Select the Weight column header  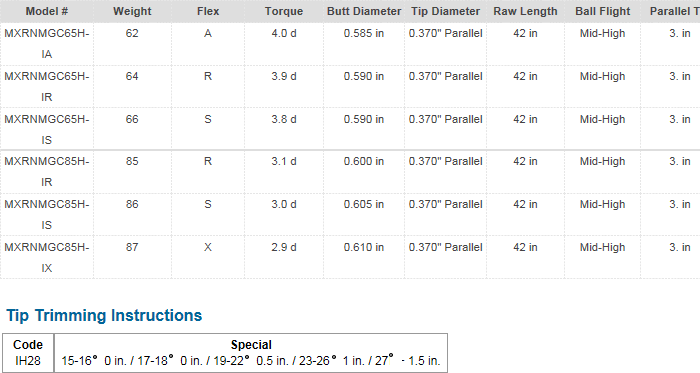132,11
